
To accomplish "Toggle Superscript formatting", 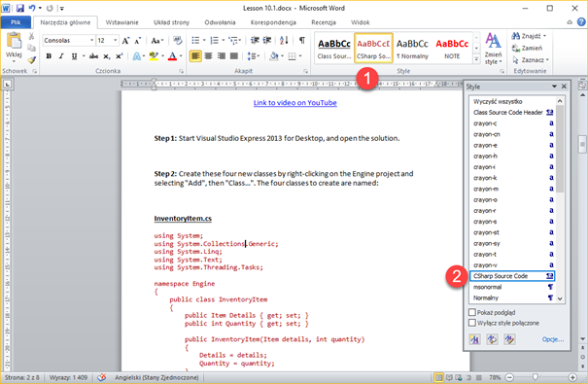I will [119, 56].
